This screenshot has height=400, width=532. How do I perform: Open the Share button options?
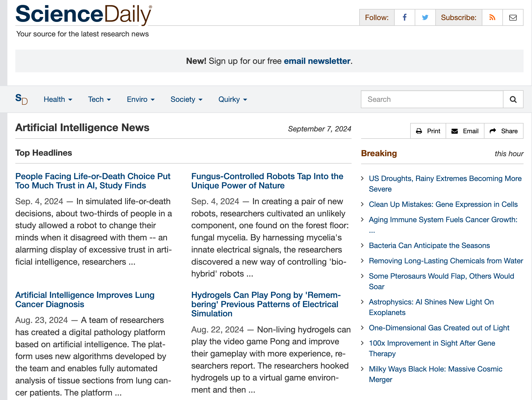pos(503,131)
